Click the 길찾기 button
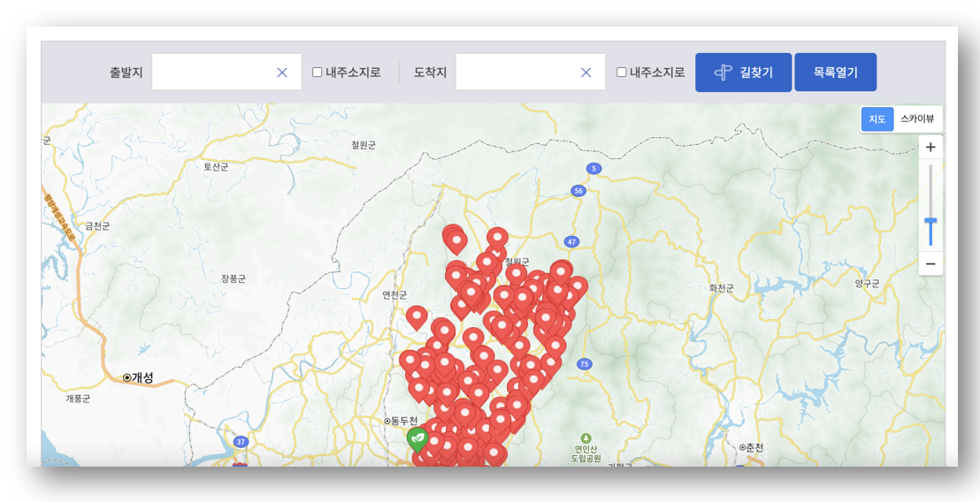 pos(743,72)
